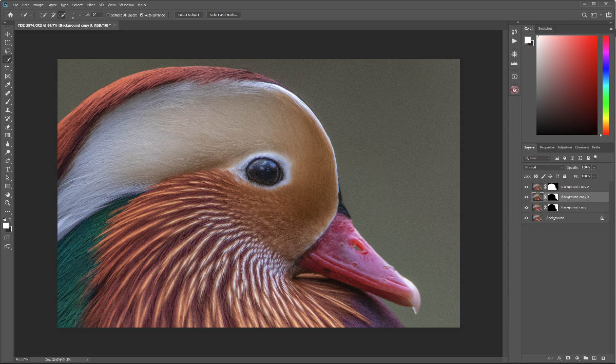Hide the Background copy 2 layer
The width and height of the screenshot is (616, 364).
click(x=526, y=187)
